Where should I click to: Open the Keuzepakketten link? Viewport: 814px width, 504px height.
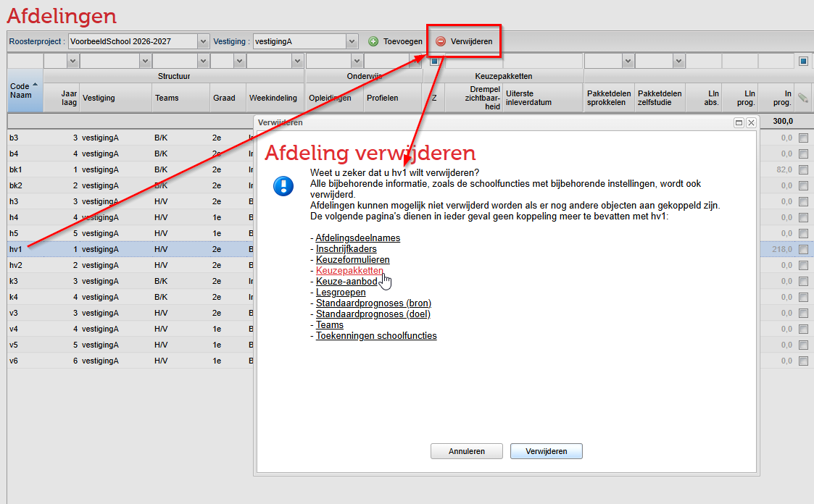[349, 271]
